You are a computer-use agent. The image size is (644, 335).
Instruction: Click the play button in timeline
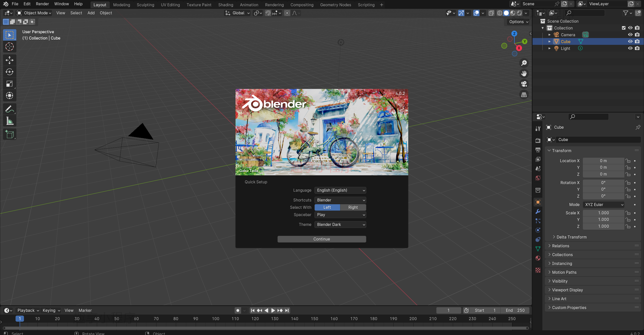(273, 310)
